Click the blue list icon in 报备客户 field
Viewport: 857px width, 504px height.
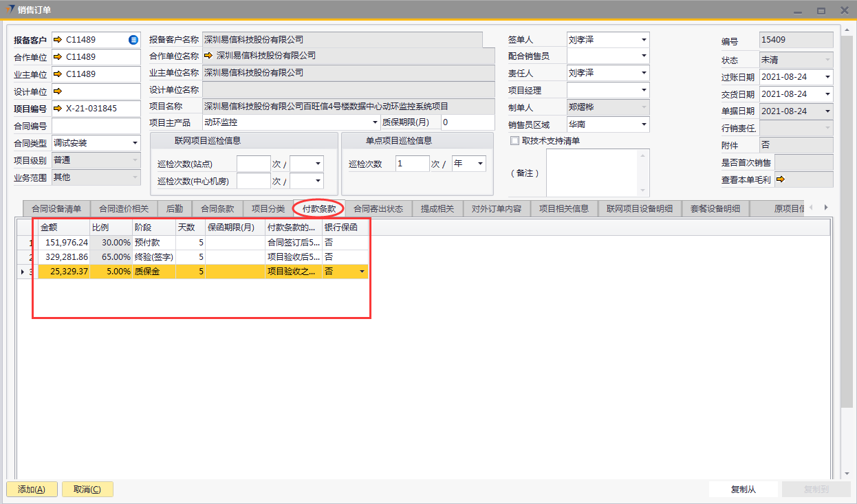(x=133, y=40)
